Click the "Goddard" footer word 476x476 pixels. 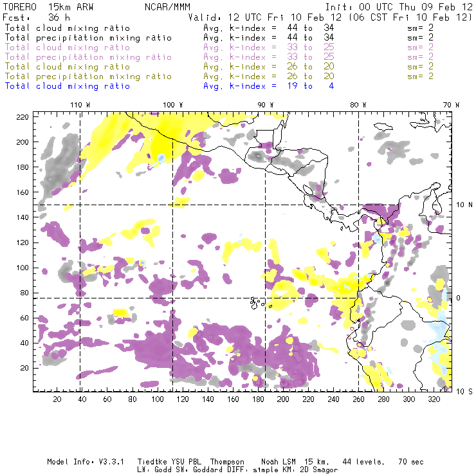click(208, 470)
